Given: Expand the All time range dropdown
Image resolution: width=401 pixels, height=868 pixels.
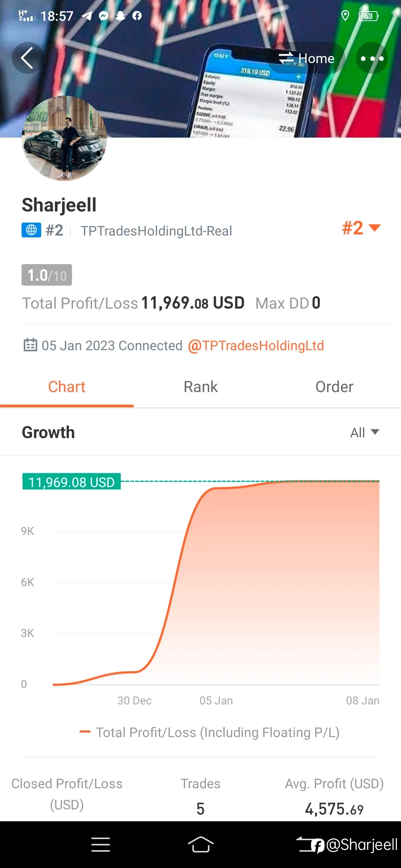Looking at the screenshot, I should pyautogui.click(x=365, y=433).
